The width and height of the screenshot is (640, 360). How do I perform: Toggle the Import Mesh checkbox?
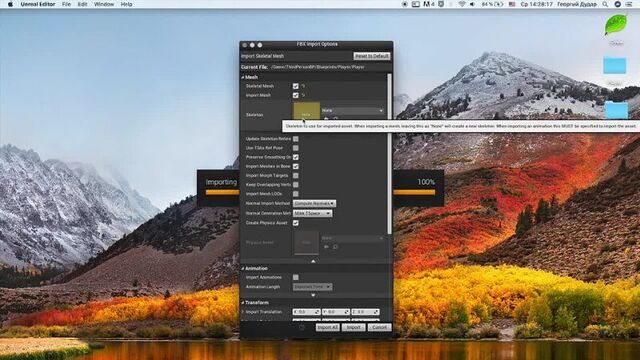pos(296,95)
